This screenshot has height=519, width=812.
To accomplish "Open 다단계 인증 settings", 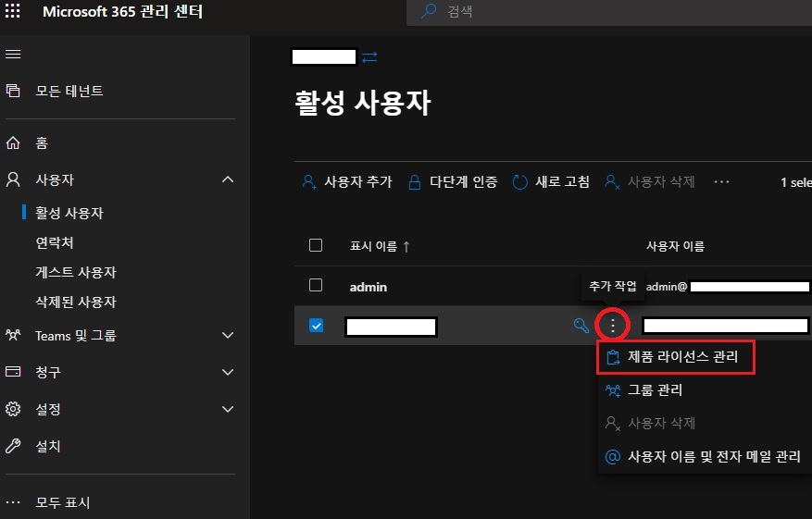I will (464, 181).
